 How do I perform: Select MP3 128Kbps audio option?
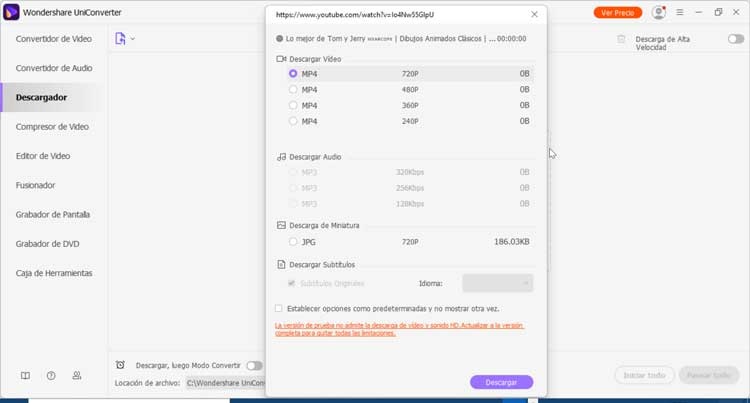293,204
